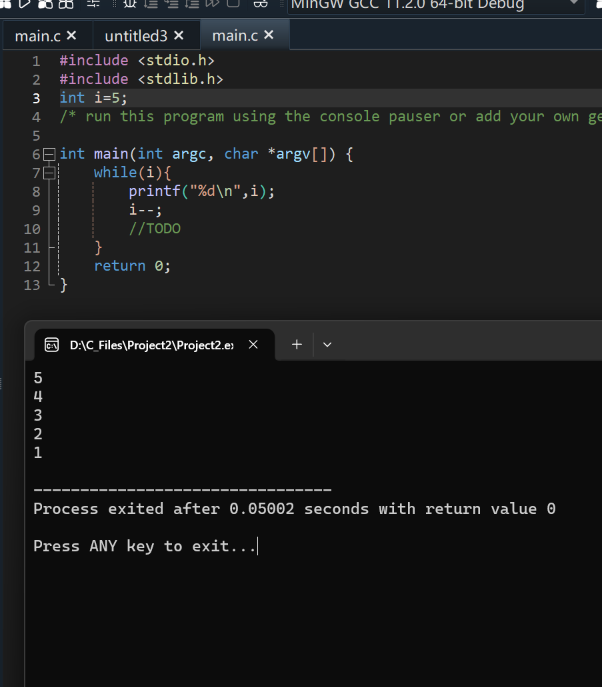
Task: Click the comment 'run this program using'
Action: pyautogui.click(x=181, y=117)
